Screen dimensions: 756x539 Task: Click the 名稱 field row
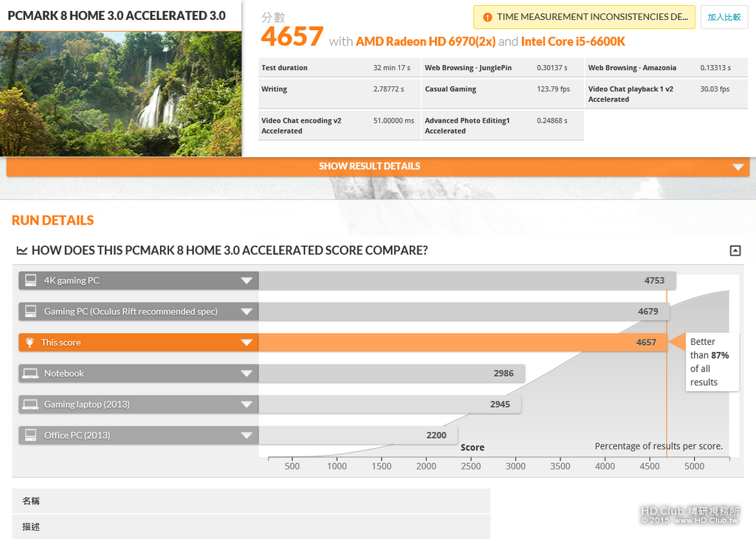[251, 501]
